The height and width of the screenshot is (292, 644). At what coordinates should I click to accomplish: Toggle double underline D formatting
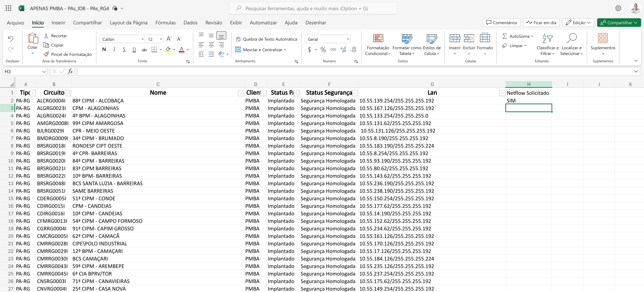pos(134,50)
